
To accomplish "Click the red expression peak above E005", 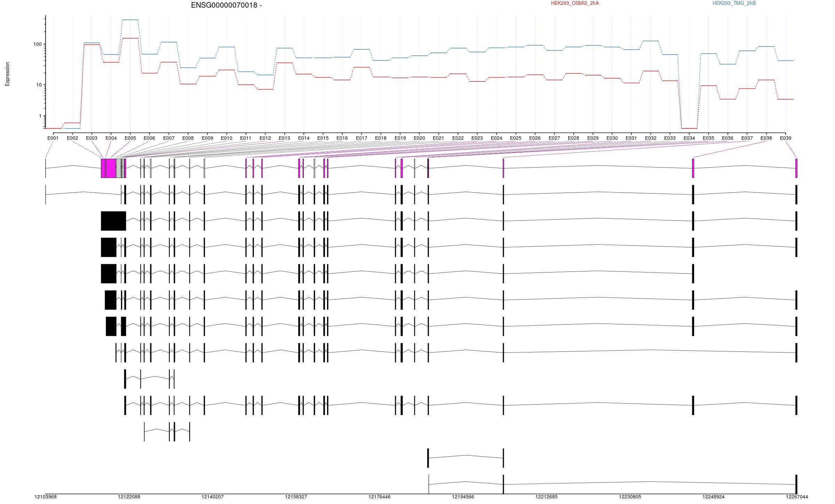I will tap(130, 38).
